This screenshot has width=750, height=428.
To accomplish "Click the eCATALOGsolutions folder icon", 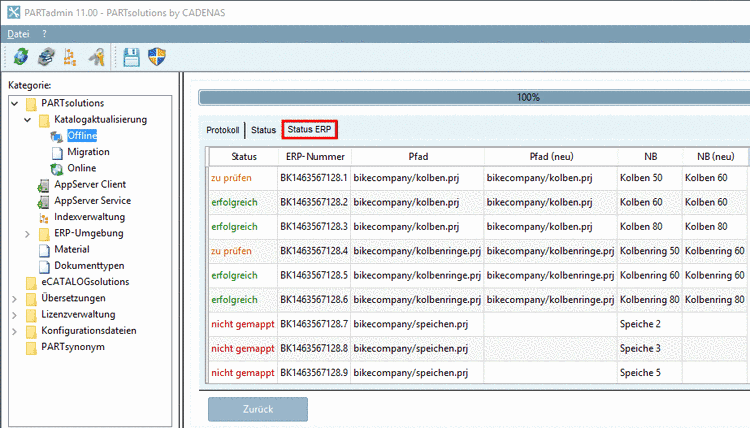I will point(32,283).
